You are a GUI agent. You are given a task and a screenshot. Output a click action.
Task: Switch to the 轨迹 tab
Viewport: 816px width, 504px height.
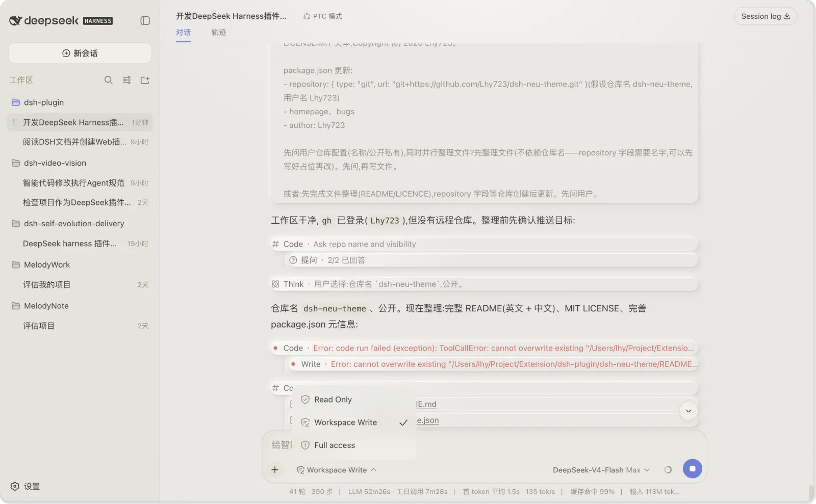click(x=219, y=32)
